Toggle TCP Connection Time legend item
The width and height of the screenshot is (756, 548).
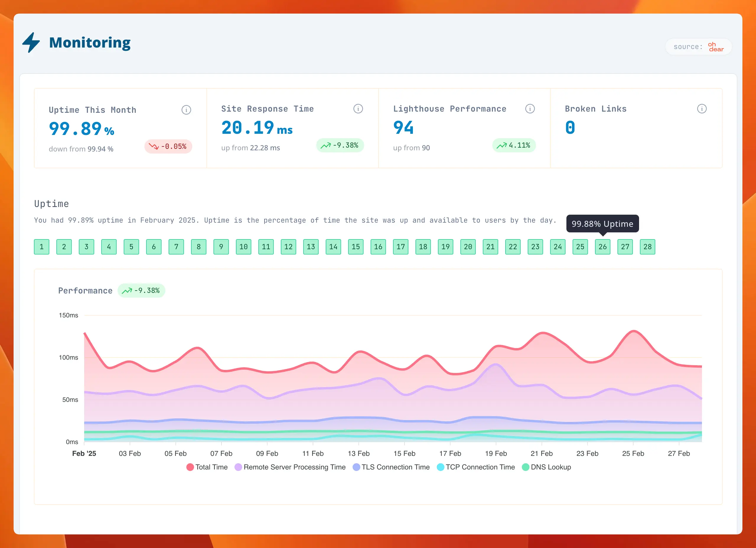(x=476, y=467)
